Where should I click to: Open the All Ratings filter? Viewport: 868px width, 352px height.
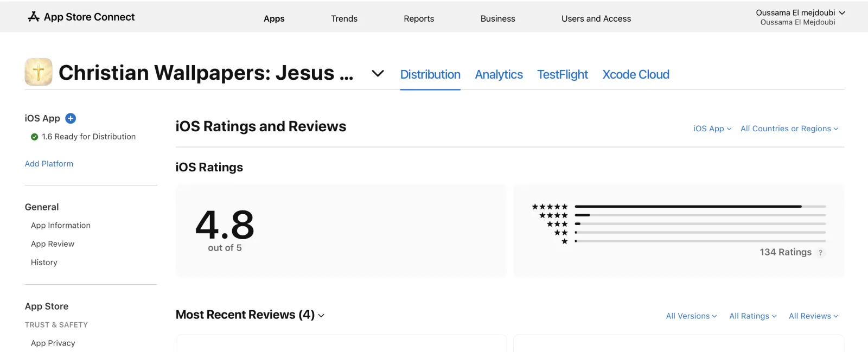[x=753, y=316]
